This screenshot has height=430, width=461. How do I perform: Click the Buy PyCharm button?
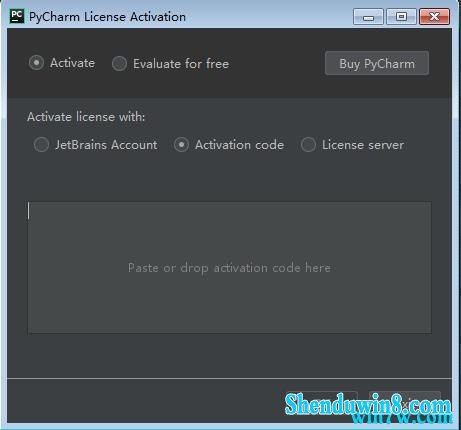click(x=377, y=63)
